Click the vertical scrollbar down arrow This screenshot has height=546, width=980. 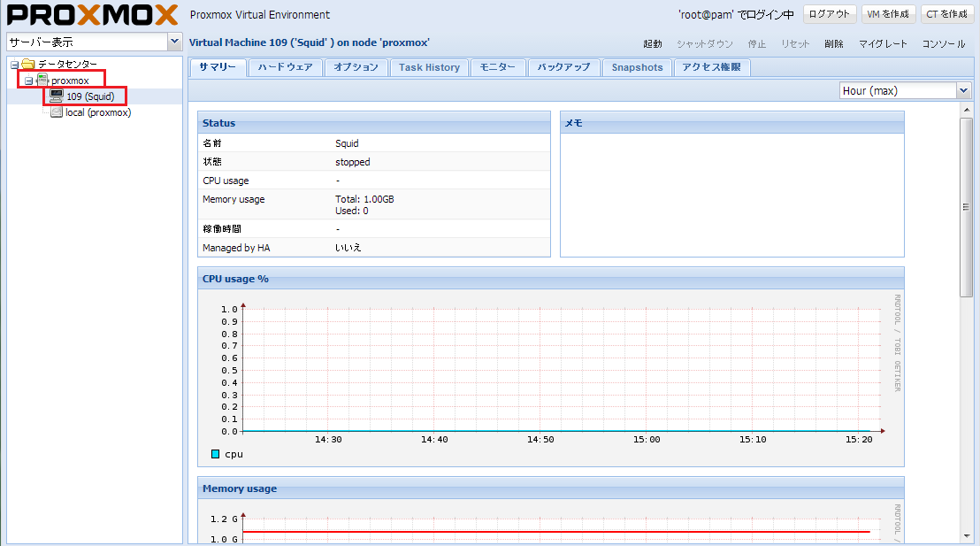(966, 534)
